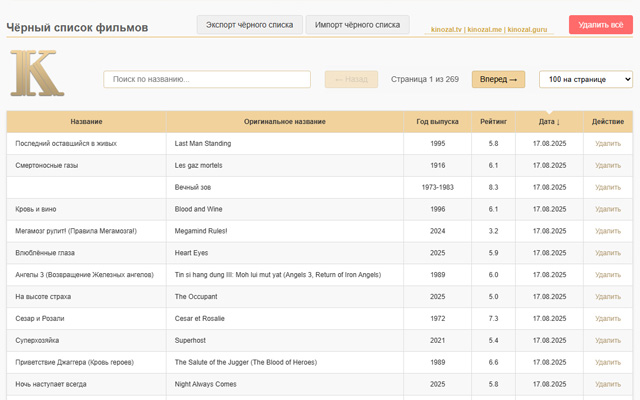Sort by Год выпуска column header
Viewport: 640px width, 400px height.
coord(437,122)
